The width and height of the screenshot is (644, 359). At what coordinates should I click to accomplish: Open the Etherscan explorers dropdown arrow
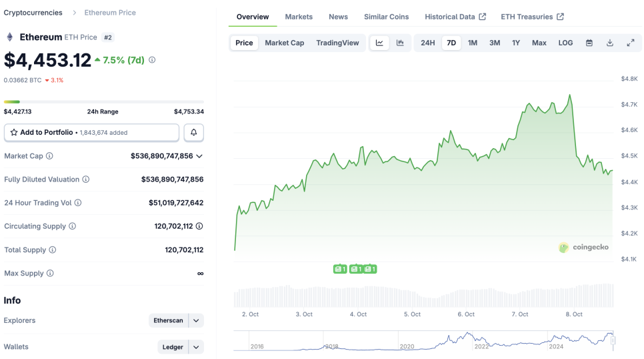(196, 321)
